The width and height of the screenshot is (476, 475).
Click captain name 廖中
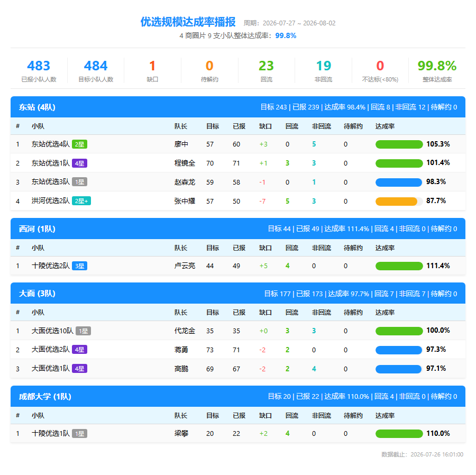coord(181,144)
